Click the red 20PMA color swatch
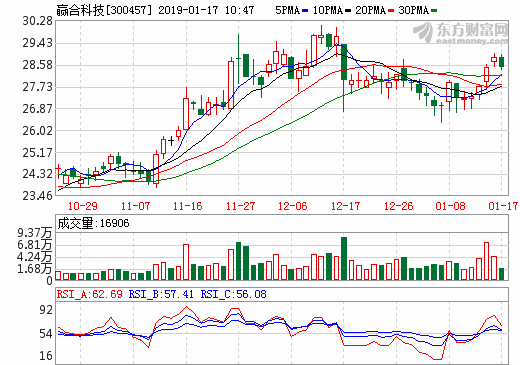Screen dimensions: 520x365 tap(391, 11)
